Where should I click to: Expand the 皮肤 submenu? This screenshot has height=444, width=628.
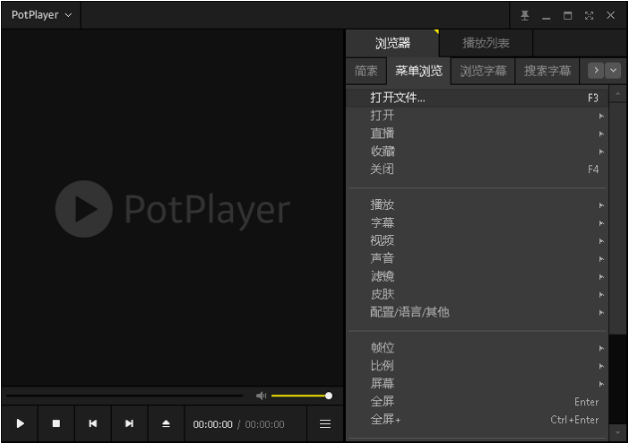[477, 294]
